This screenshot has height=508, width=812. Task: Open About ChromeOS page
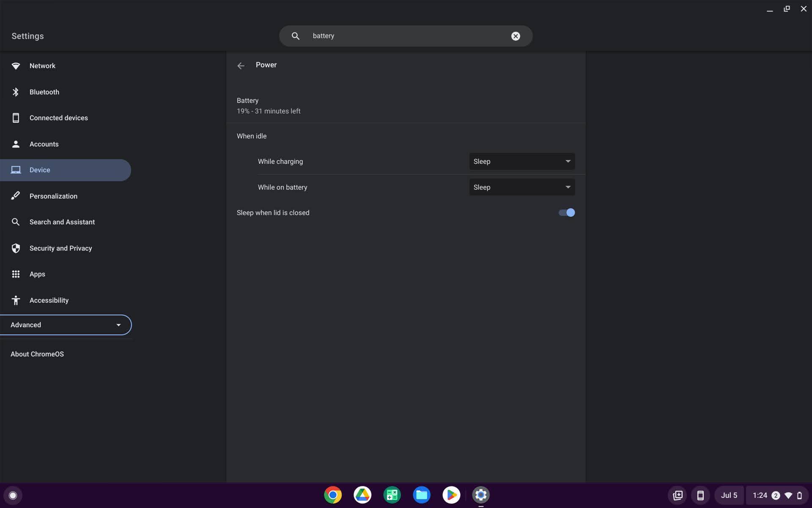pyautogui.click(x=37, y=354)
